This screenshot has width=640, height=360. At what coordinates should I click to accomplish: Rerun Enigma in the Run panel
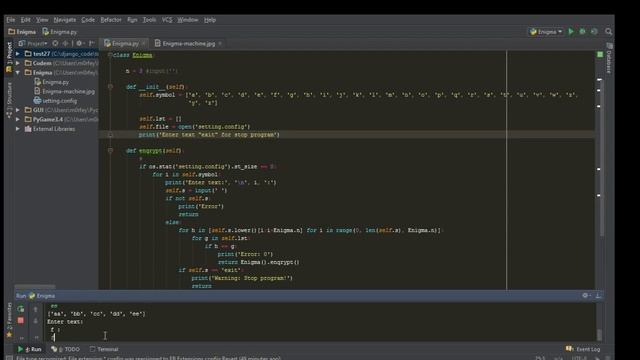pyautogui.click(x=21, y=309)
